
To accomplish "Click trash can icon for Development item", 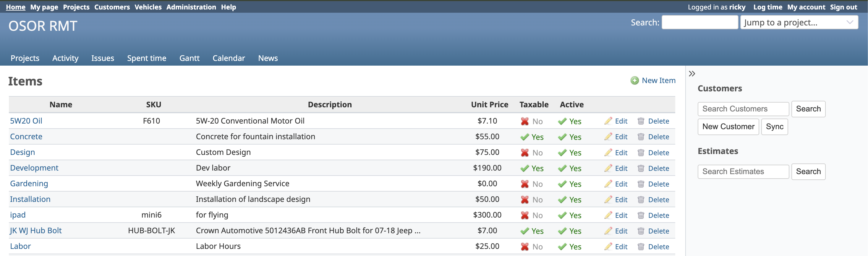I will 641,168.
